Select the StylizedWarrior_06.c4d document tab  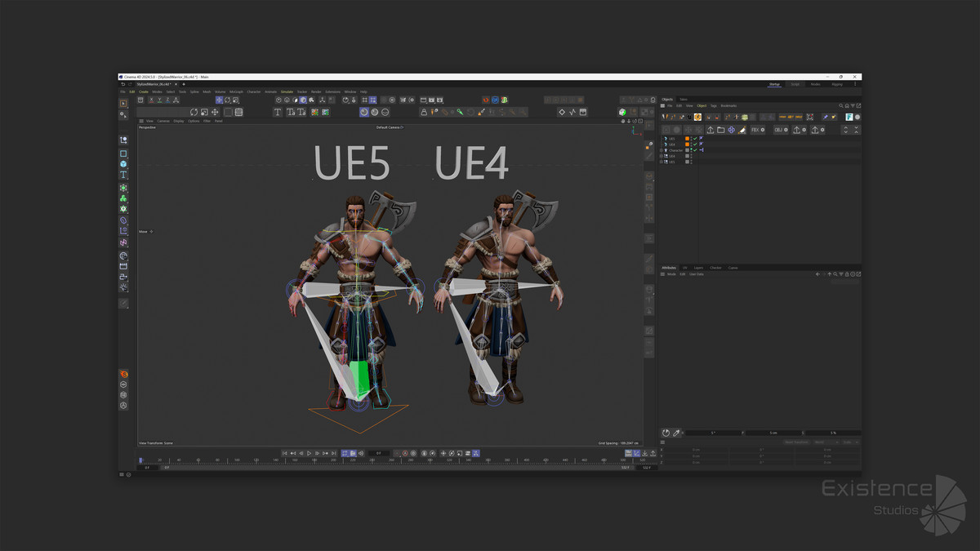(156, 84)
